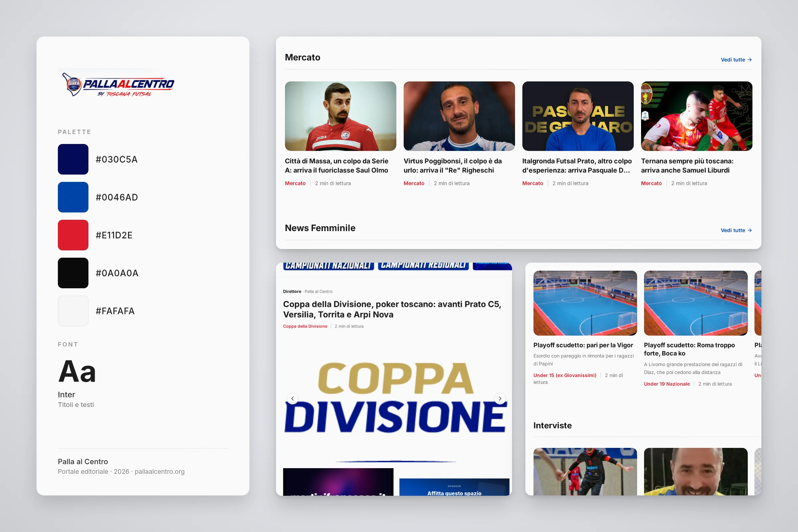This screenshot has height=532, width=798.
Task: Open the Campionati Regionali tab
Action: coord(423,266)
